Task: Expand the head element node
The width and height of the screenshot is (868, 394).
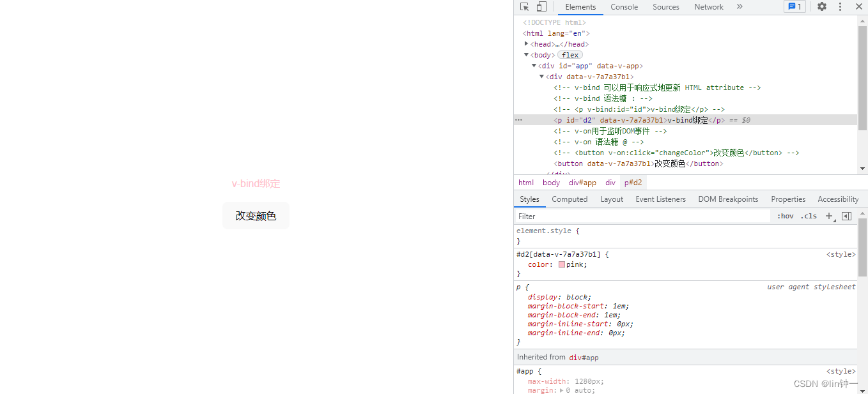Action: [x=526, y=44]
